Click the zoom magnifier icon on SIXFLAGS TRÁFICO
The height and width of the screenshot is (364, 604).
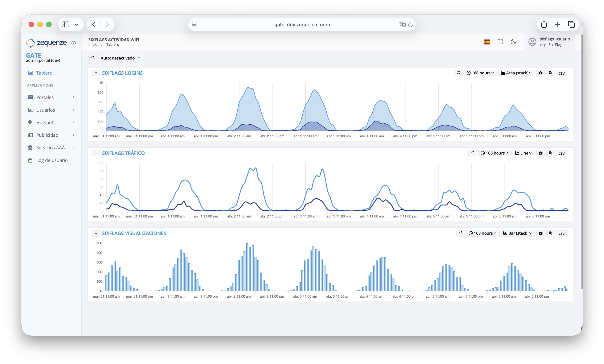[550, 153]
